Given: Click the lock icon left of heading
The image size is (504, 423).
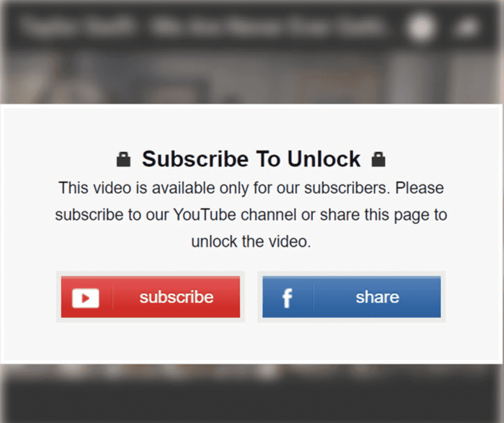Looking at the screenshot, I should [123, 159].
